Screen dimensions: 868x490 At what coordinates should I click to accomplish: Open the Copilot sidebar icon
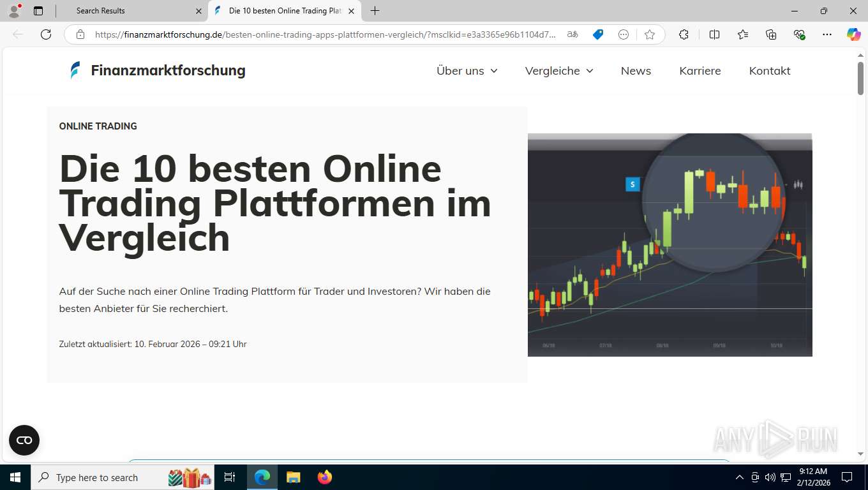[853, 34]
